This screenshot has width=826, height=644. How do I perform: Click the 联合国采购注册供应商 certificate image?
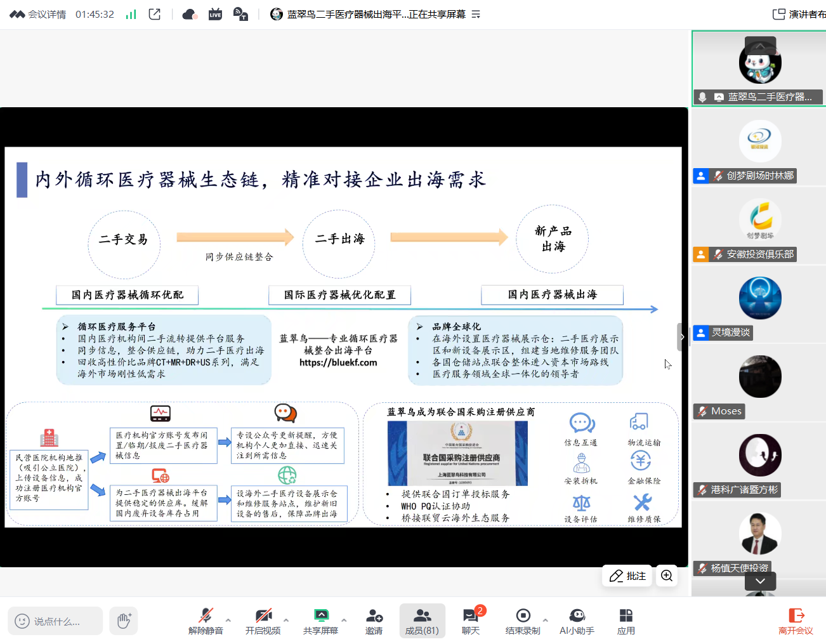pos(457,453)
